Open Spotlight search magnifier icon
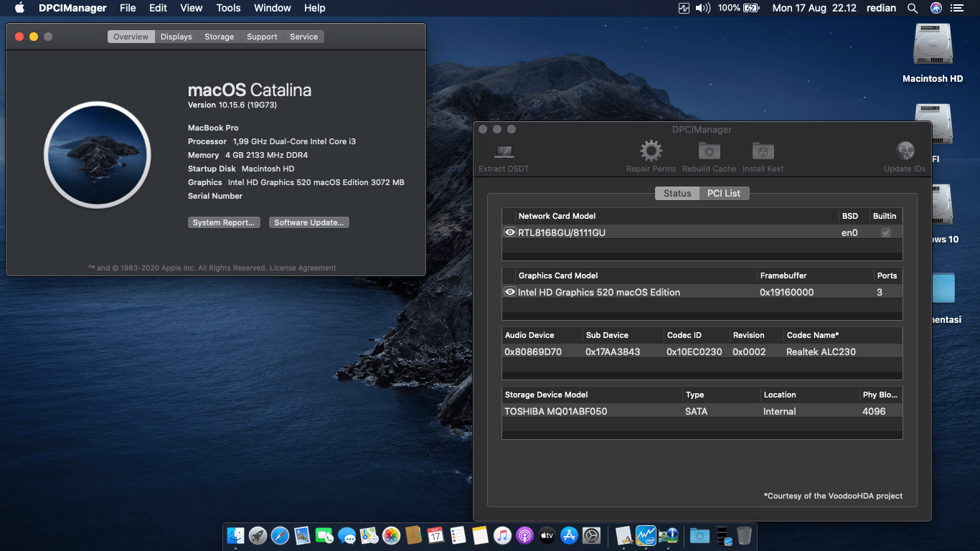This screenshot has width=980, height=551. coord(912,8)
